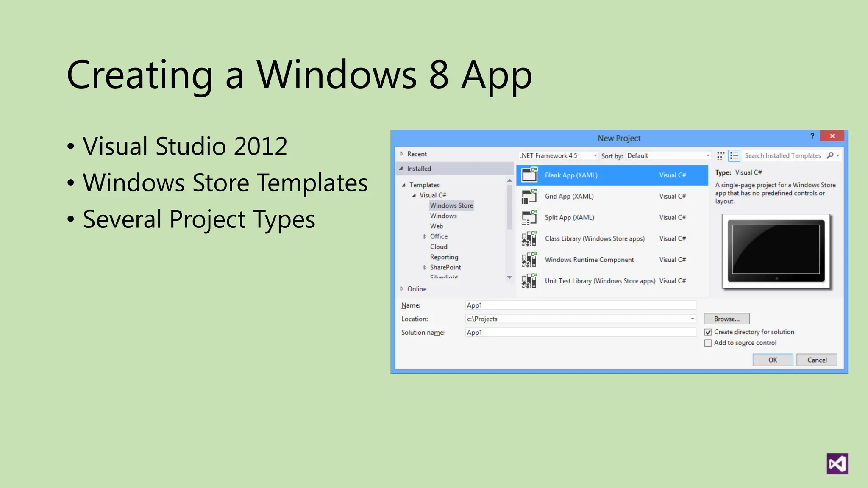Click the Recent section label
This screenshot has width=868, height=488.
point(417,154)
